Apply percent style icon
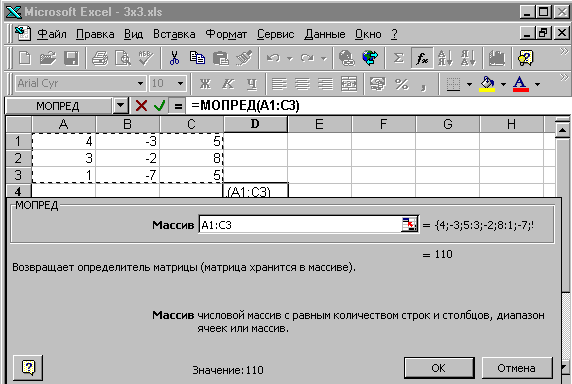572x384 pixels. (x=401, y=84)
